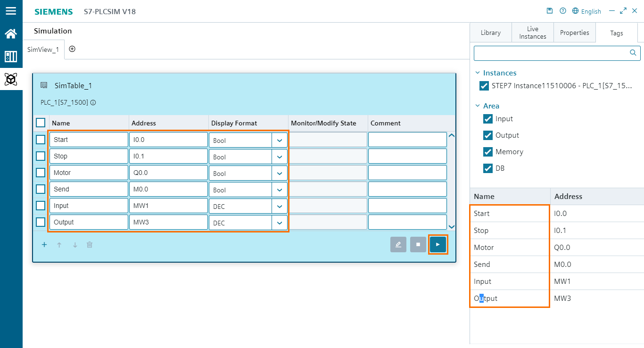This screenshot has width=644, height=348.
Task: Click the I0.1 address field
Action: (168, 156)
